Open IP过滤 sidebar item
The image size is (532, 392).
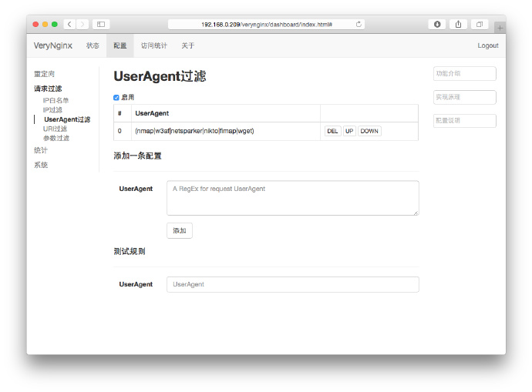coord(52,110)
